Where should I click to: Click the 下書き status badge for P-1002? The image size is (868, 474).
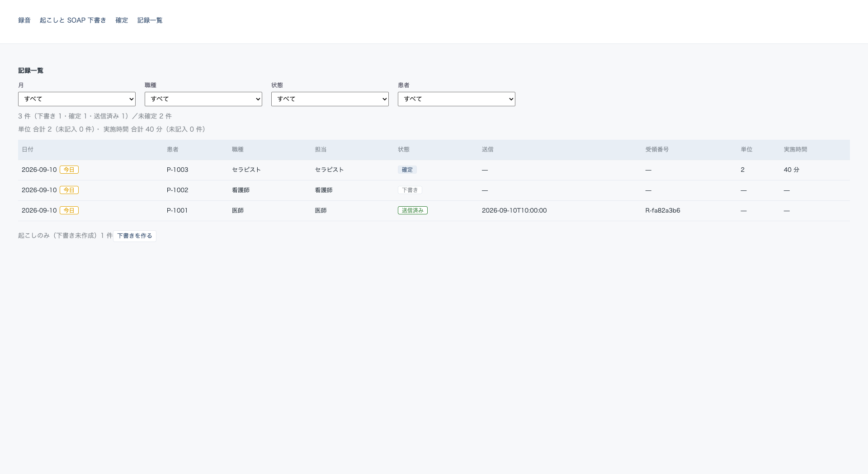[410, 190]
